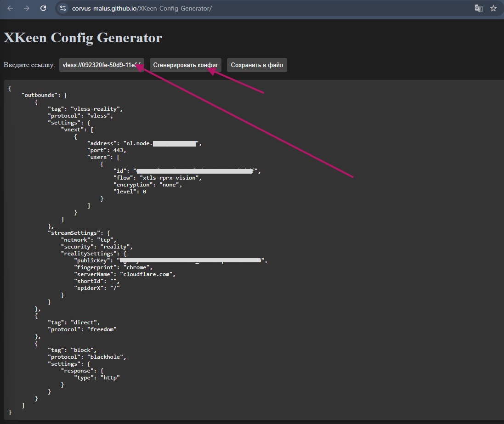Click the "flow": "xtls-rprx-vision" line
504x424 pixels.
pos(158,178)
